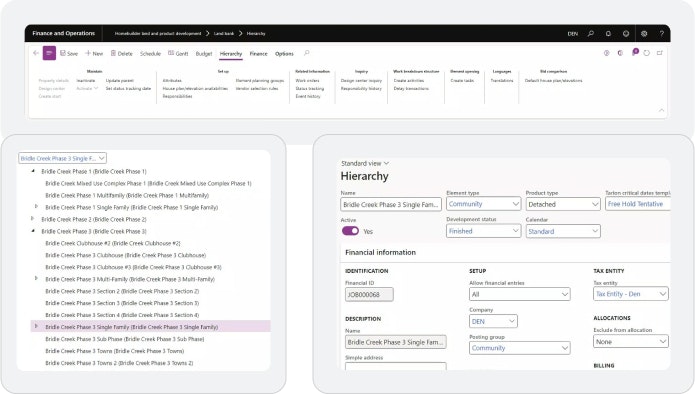Switch to the Budget tab

pos(204,54)
